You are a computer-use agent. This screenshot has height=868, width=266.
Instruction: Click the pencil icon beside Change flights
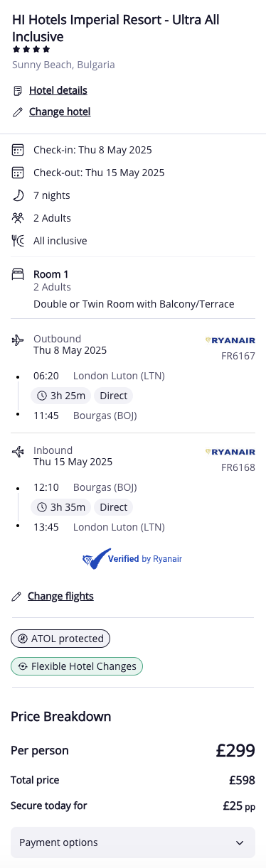click(x=17, y=597)
